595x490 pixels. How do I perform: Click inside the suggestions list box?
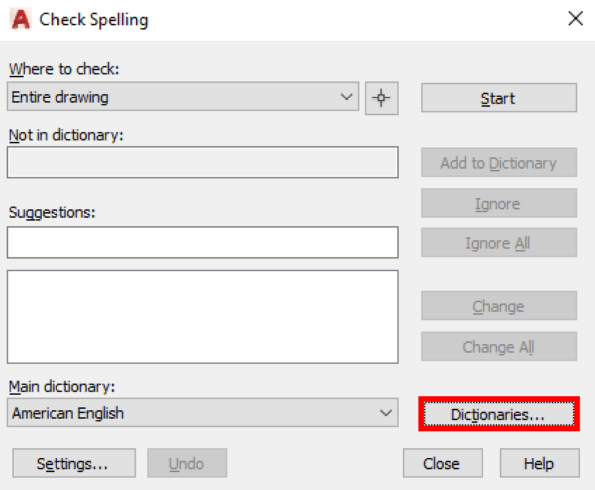pos(203,317)
